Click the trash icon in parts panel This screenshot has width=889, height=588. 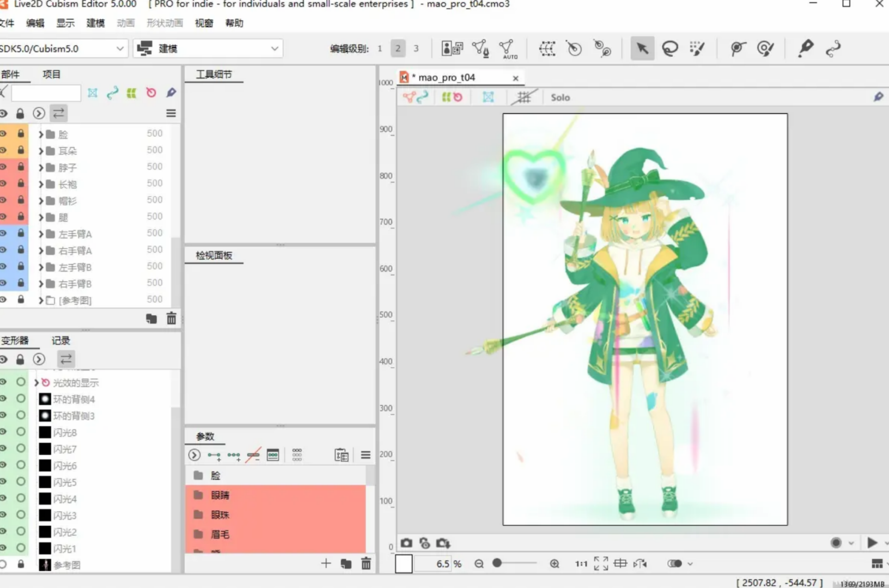point(171,318)
